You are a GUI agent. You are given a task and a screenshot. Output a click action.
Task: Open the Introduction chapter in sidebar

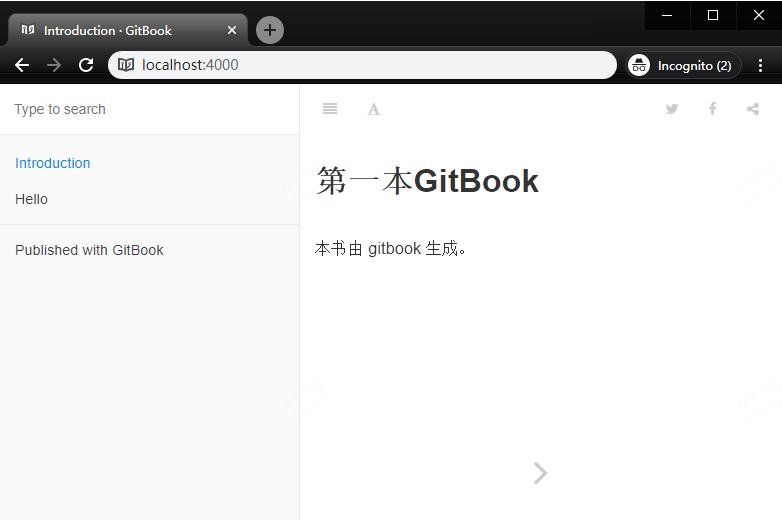click(52, 163)
